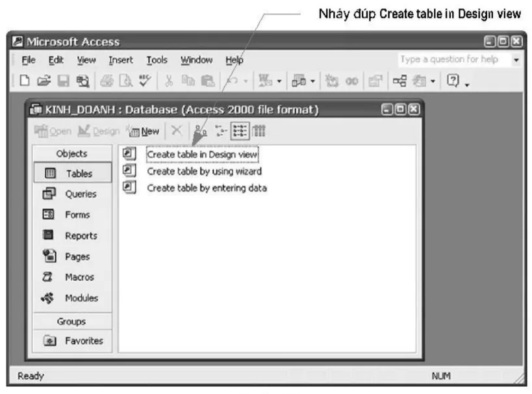Select Forms in the Objects bar
This screenshot has height=394, width=532.
[72, 215]
